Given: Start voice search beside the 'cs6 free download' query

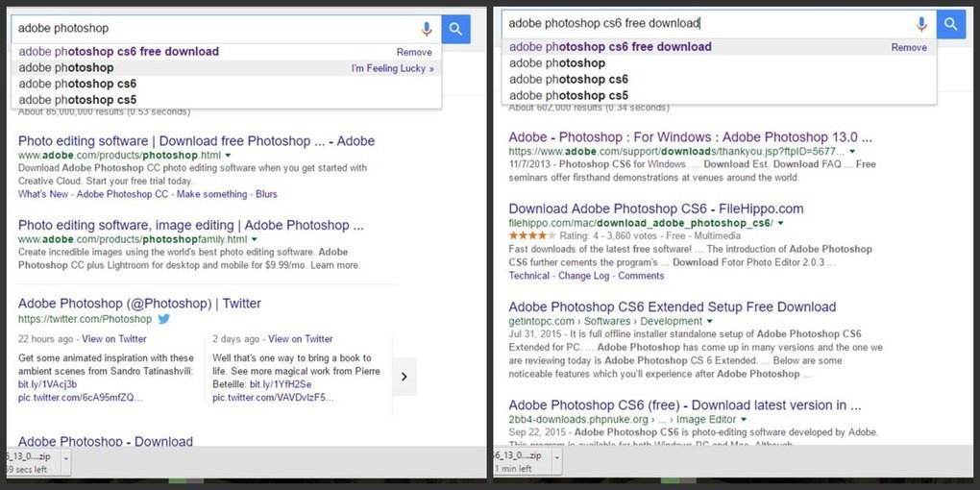Looking at the screenshot, I should coord(921,24).
